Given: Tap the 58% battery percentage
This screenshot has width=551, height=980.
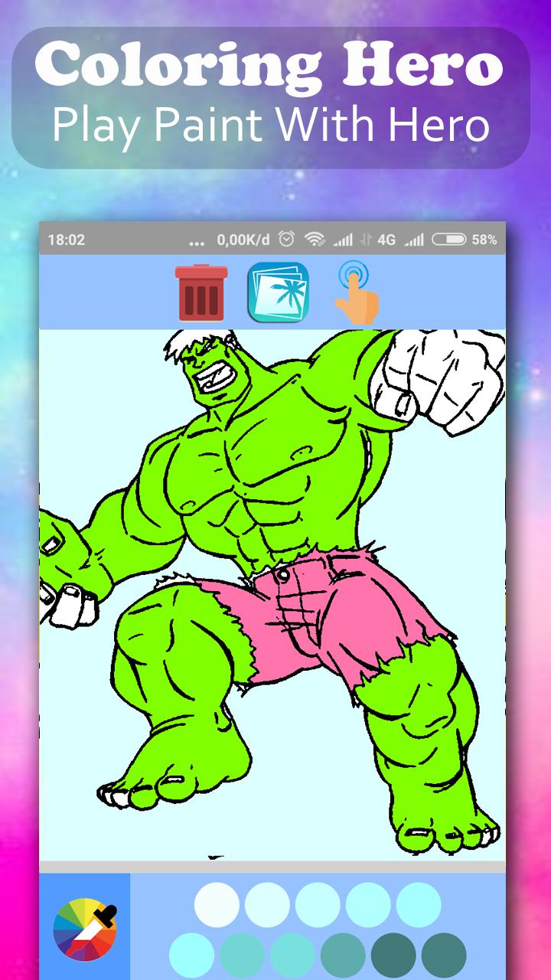Looking at the screenshot, I should point(484,240).
